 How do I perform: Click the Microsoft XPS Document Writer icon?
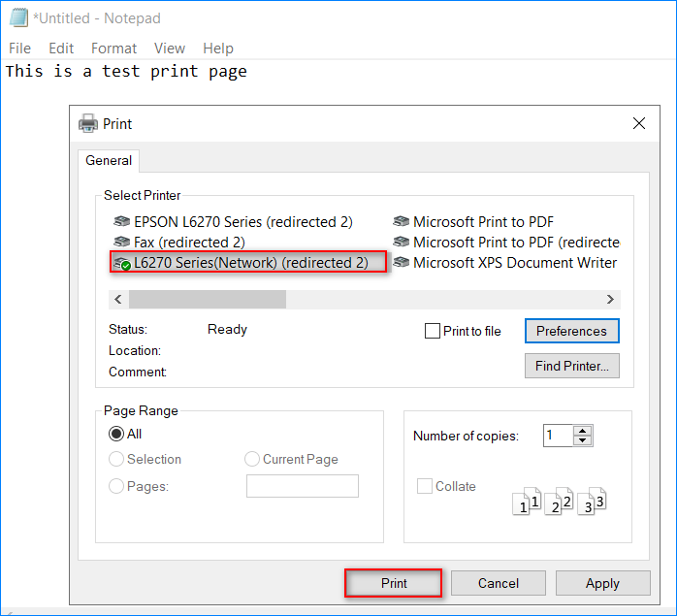click(402, 262)
